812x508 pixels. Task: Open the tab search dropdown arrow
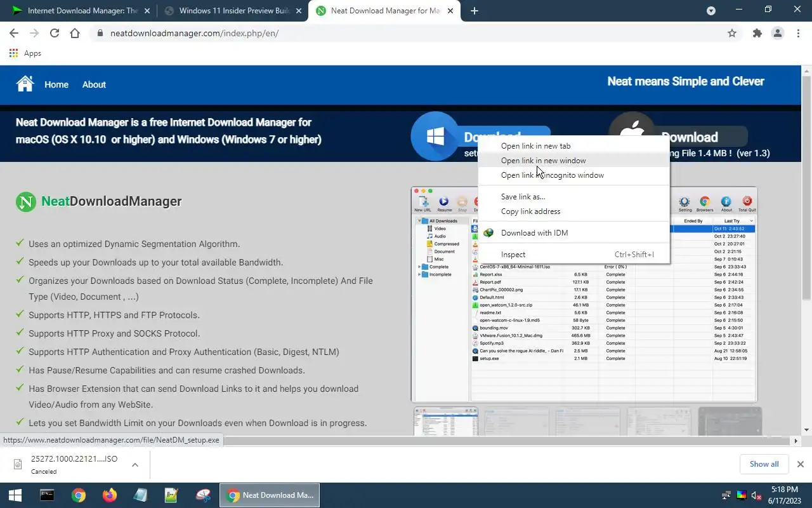click(711, 11)
